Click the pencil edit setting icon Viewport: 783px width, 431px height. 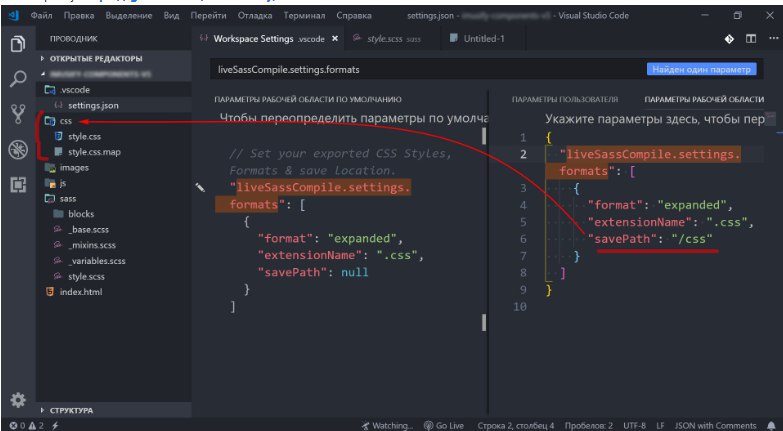pyautogui.click(x=200, y=188)
